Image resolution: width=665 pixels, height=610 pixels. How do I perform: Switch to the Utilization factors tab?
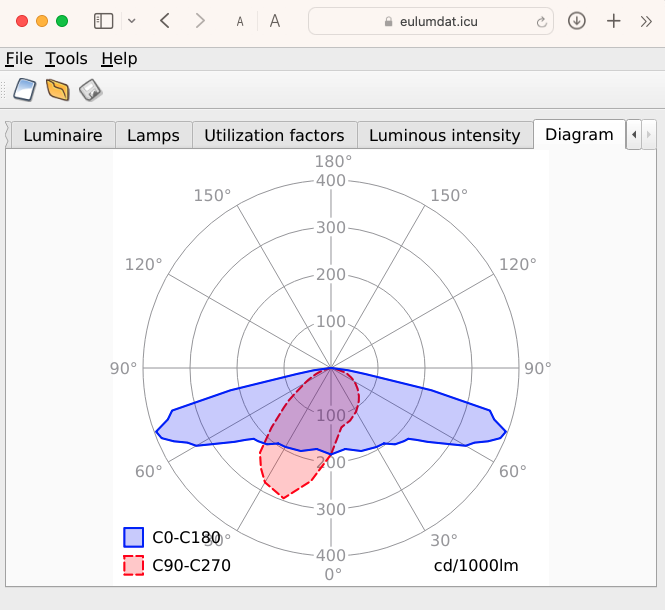tap(274, 135)
